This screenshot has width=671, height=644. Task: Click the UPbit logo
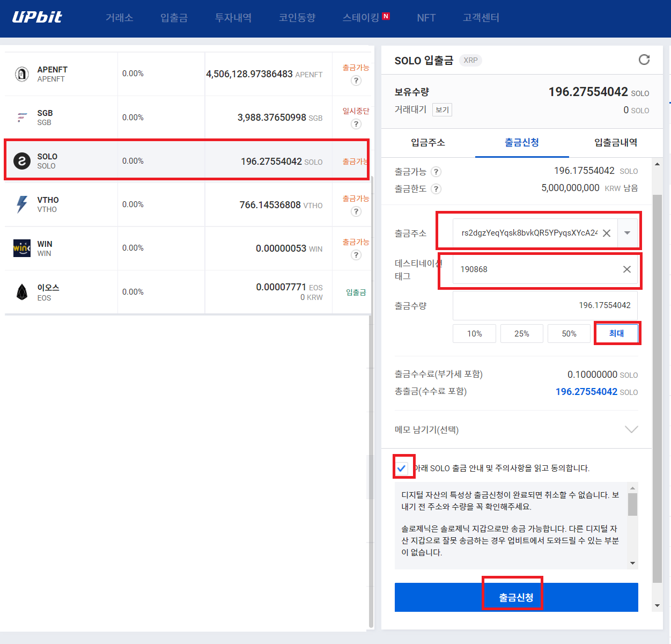(x=37, y=17)
